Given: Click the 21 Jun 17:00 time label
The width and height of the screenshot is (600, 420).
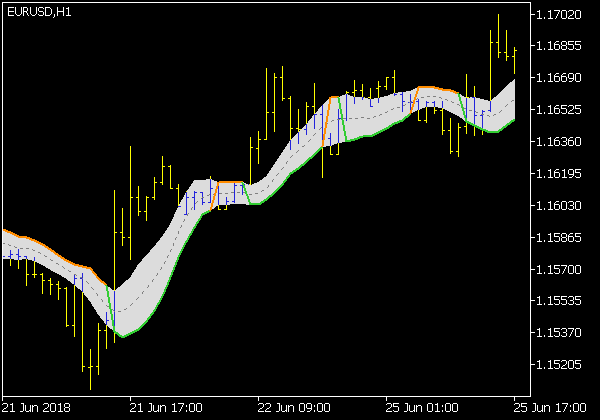Looking at the screenshot, I should [166, 408].
